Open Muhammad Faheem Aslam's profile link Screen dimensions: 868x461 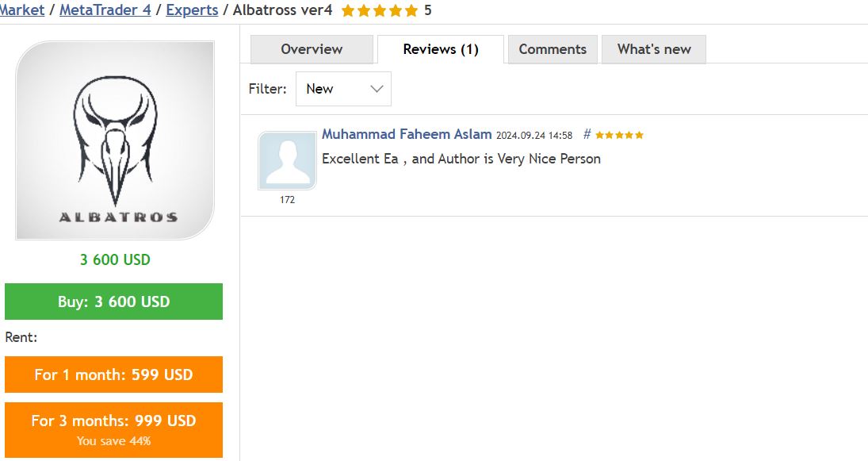[407, 134]
